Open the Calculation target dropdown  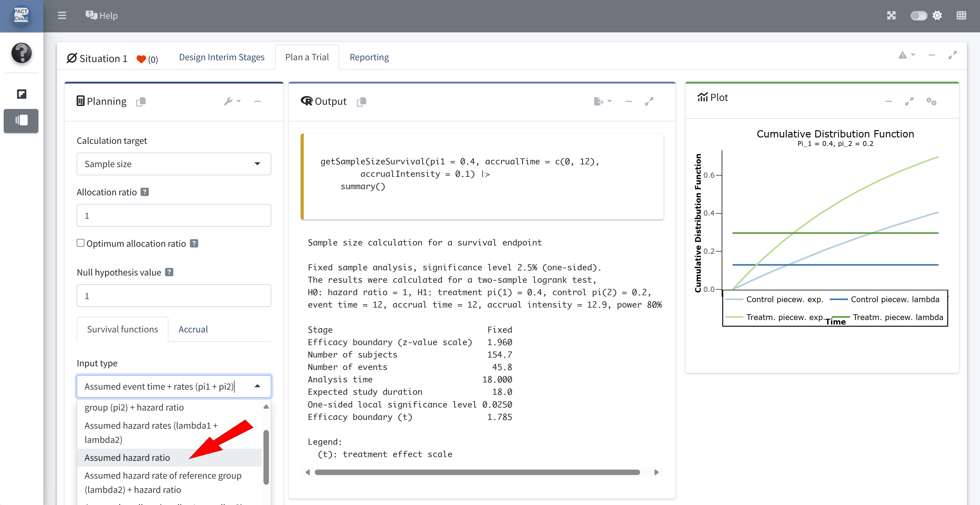[174, 164]
